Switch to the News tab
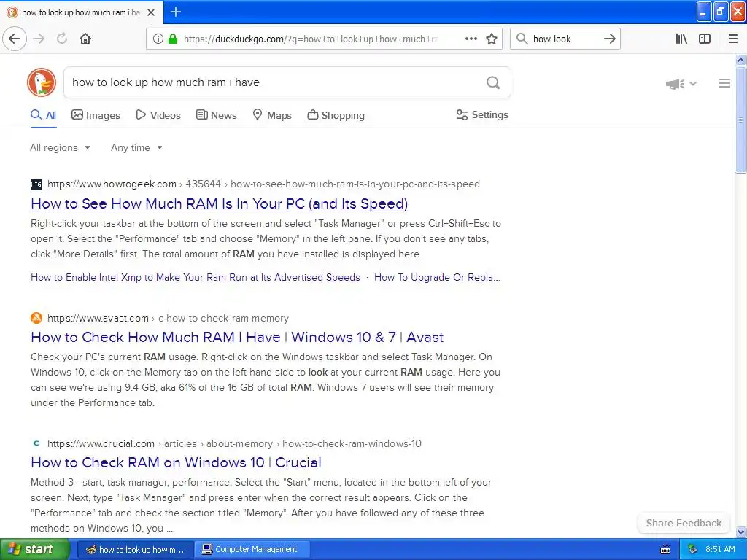Image resolution: width=747 pixels, height=560 pixels. [216, 115]
